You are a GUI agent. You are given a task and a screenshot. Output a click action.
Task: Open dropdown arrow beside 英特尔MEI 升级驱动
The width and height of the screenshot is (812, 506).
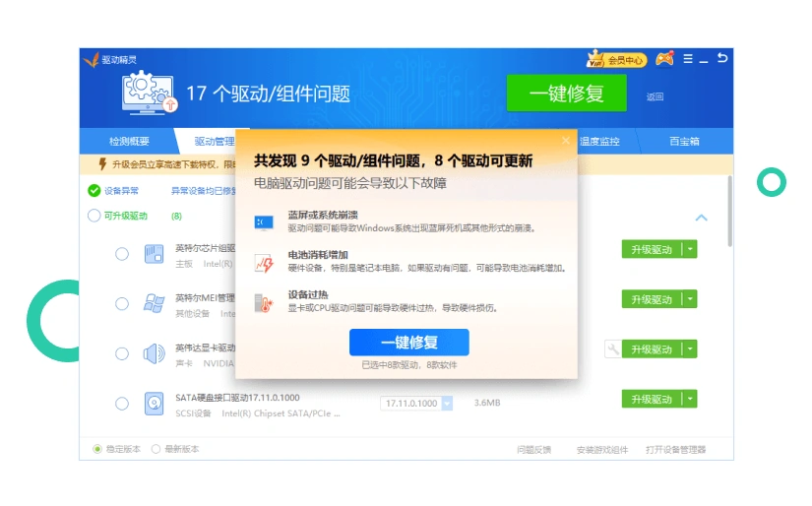click(x=690, y=299)
